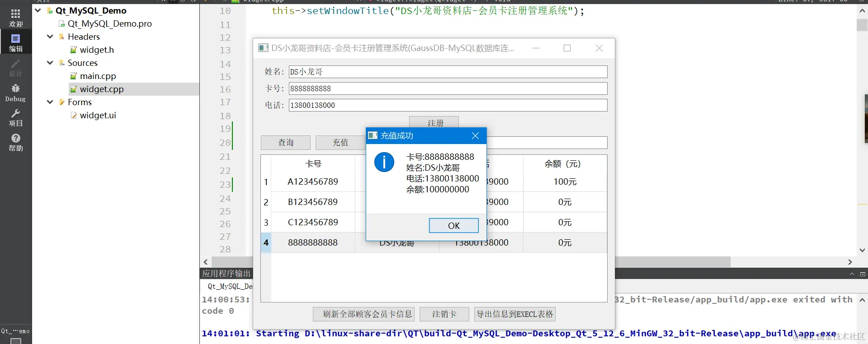Click 导出信息到EXECL表格 export button
Screen dimensions: 868x344
[x=515, y=314]
